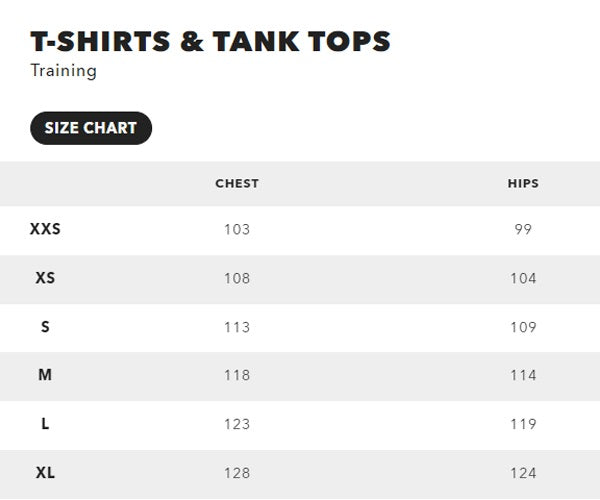The image size is (600, 500).
Task: Select the XXS size row label
Action: [x=45, y=229]
